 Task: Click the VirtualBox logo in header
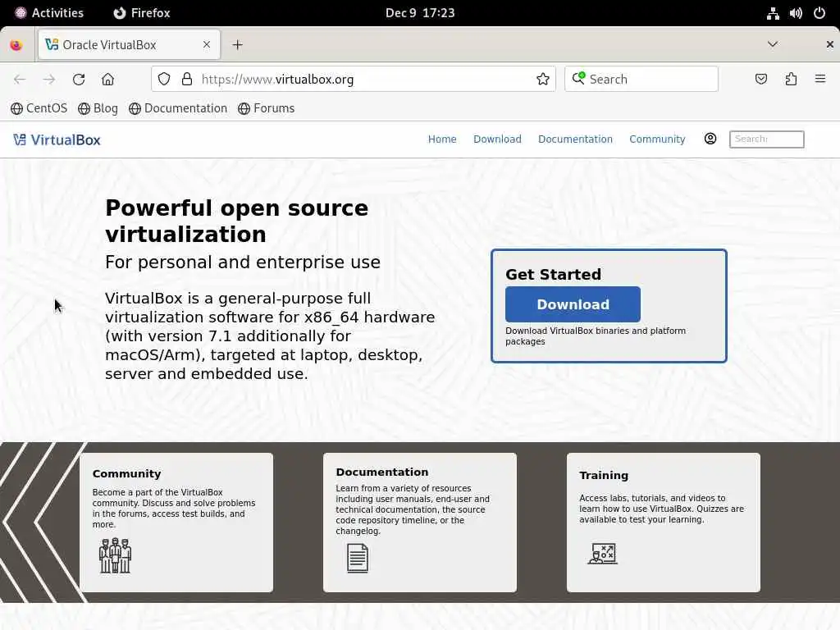57,139
